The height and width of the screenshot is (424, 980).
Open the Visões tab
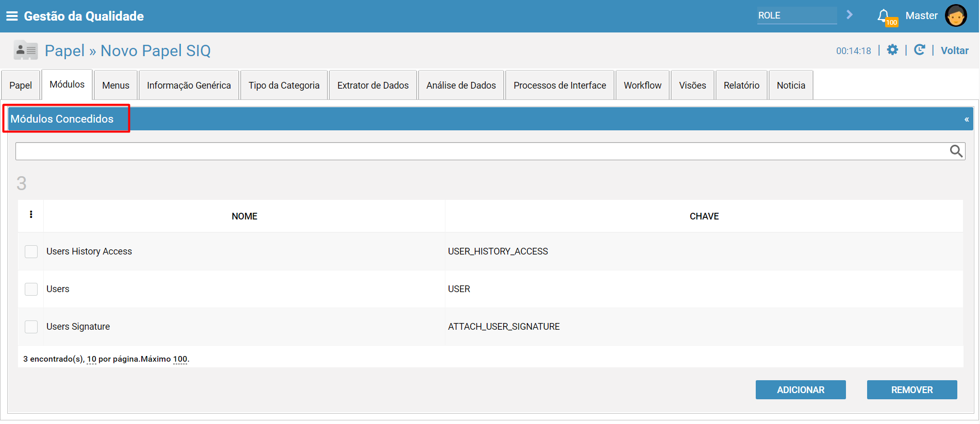click(692, 85)
